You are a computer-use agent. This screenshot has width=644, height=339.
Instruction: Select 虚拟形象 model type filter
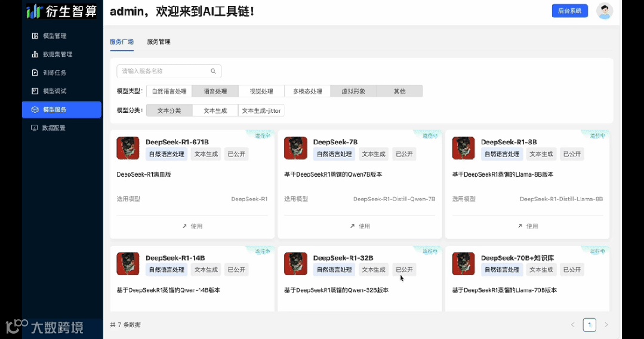(353, 91)
